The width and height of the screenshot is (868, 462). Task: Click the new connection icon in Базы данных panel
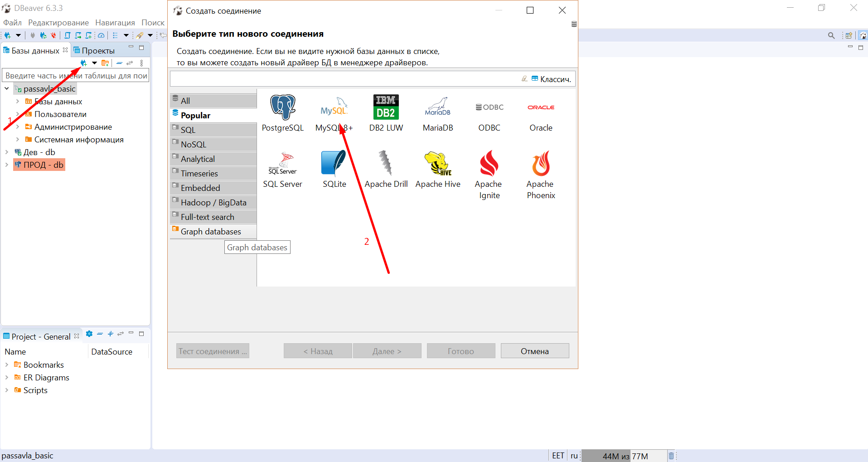(x=83, y=63)
